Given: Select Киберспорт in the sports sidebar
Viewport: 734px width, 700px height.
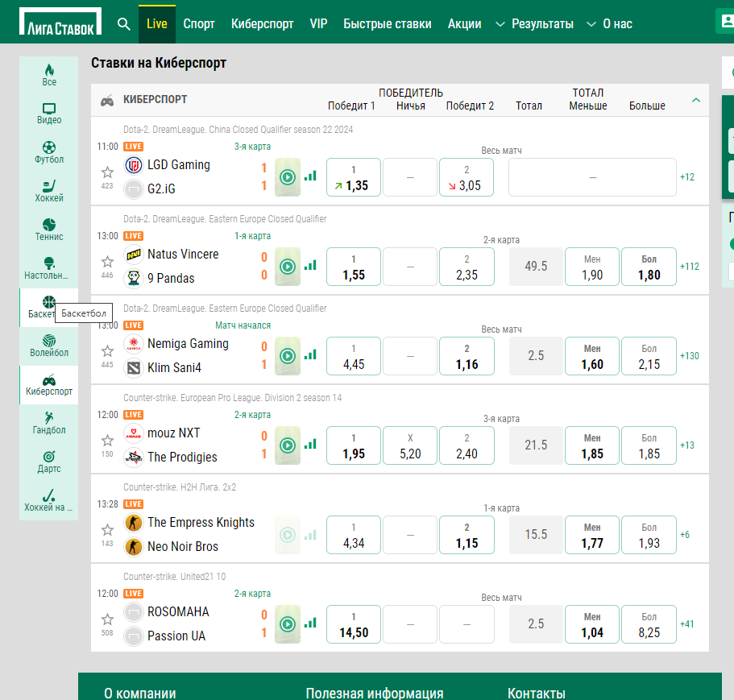Looking at the screenshot, I should [x=49, y=384].
